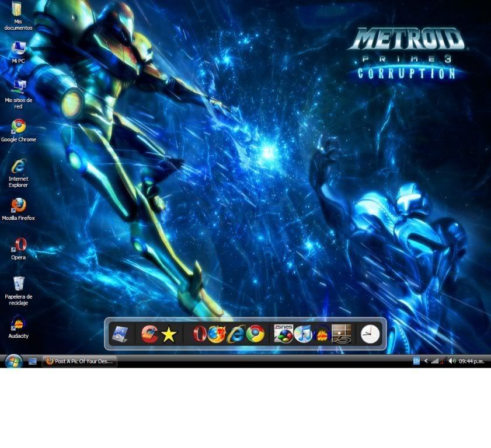Launch Opera from the dock
This screenshot has height=448, width=491.
click(x=200, y=334)
